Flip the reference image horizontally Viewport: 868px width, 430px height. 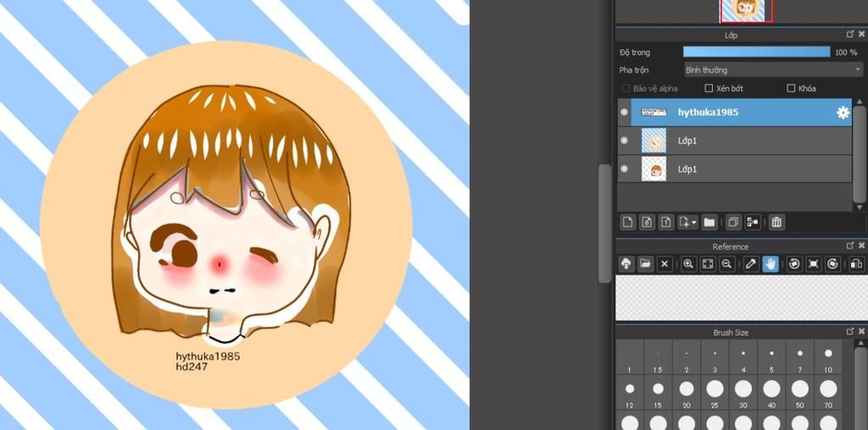pyautogui.click(x=856, y=265)
